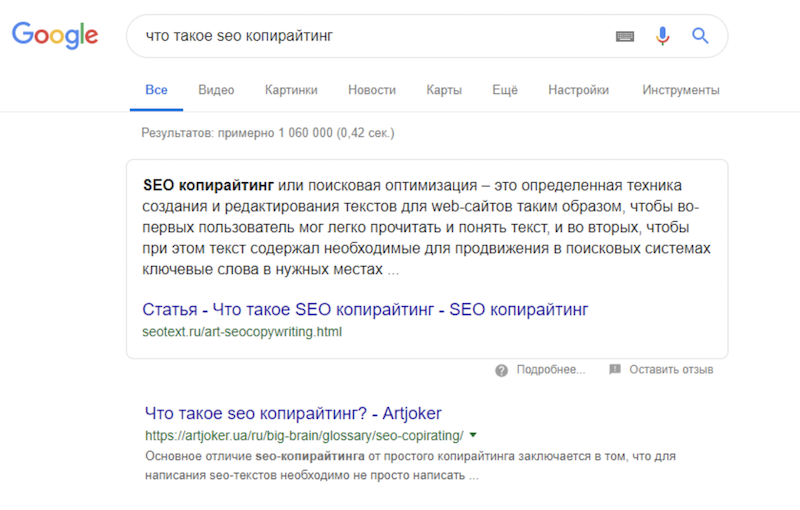Click the feedback flag icon
The width and height of the screenshot is (800, 510).
coord(615,369)
